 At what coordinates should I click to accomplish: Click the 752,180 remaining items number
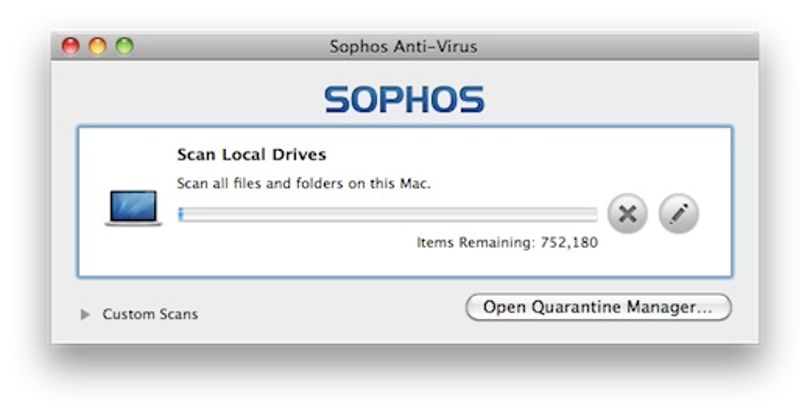pos(569,242)
